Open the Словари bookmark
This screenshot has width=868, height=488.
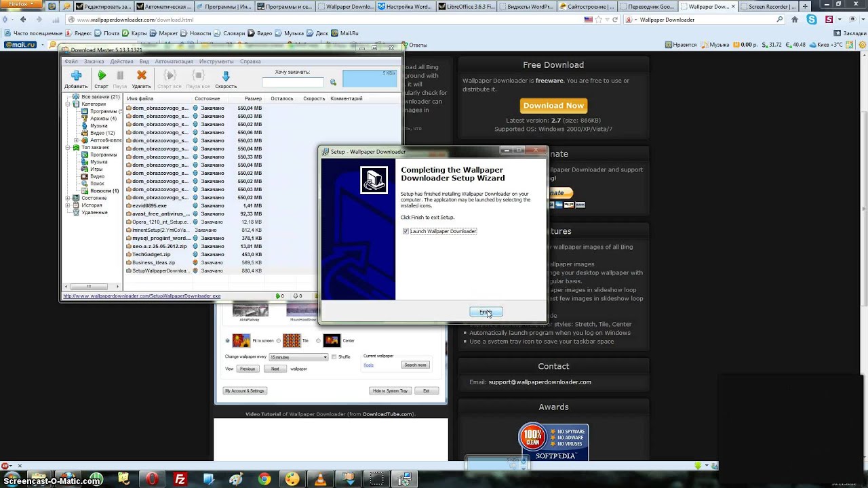pyautogui.click(x=229, y=33)
